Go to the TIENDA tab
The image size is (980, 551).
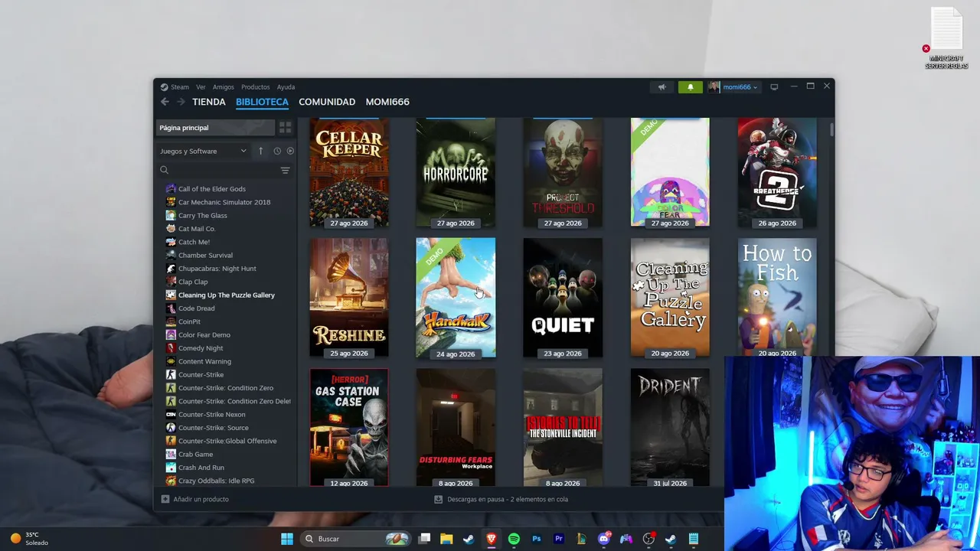[209, 102]
